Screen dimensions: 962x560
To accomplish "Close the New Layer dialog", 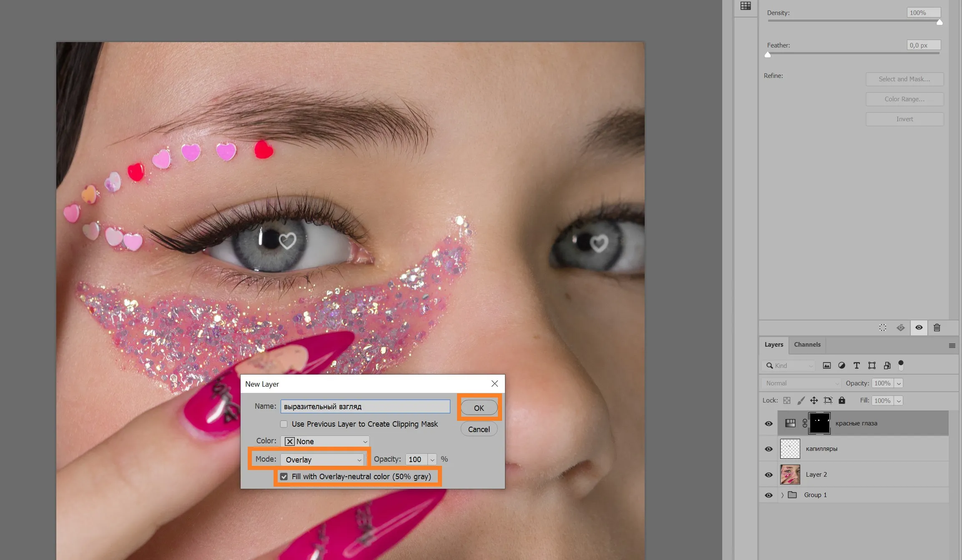I will click(495, 383).
